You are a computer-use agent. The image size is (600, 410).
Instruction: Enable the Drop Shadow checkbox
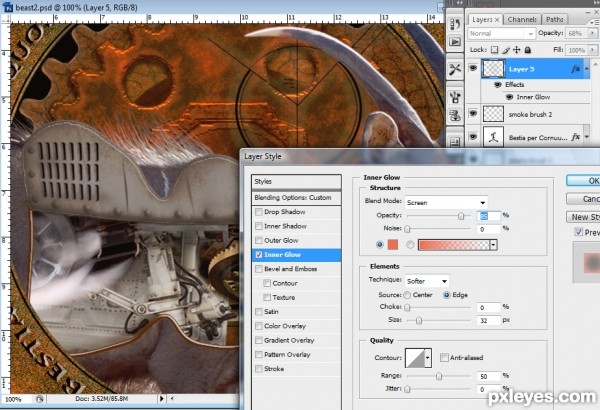tap(259, 212)
